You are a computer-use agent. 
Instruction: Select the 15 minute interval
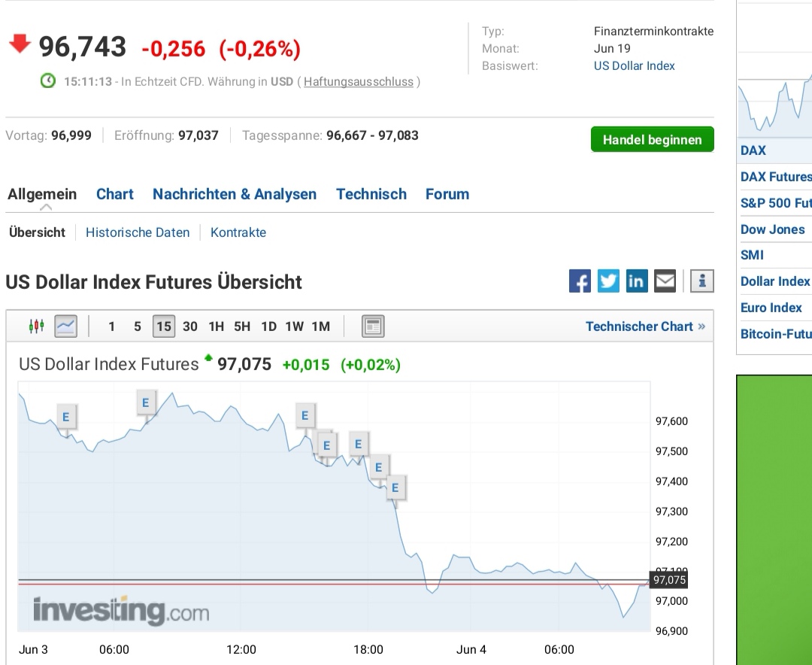pos(164,326)
